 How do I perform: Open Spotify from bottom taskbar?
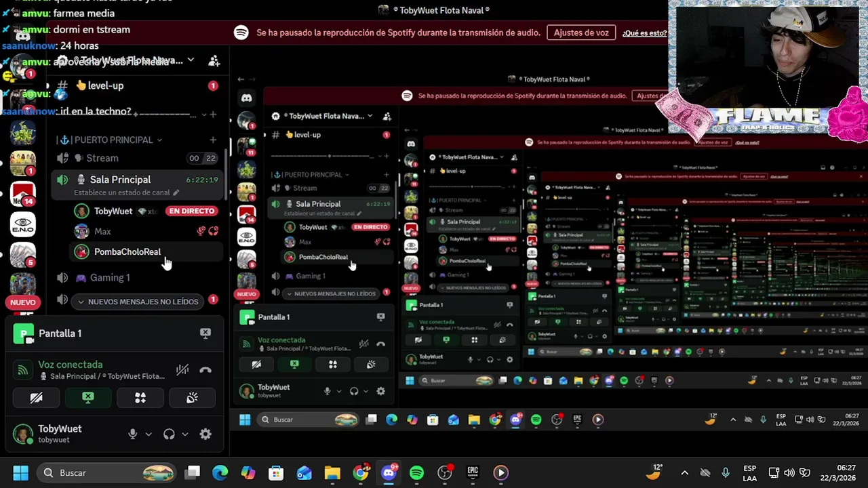(416, 472)
